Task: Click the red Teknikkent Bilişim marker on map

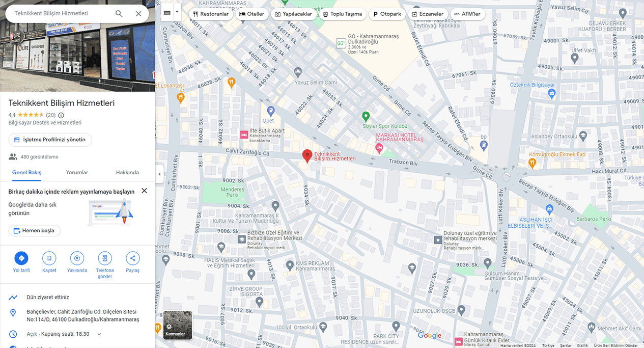Action: pyautogui.click(x=307, y=155)
